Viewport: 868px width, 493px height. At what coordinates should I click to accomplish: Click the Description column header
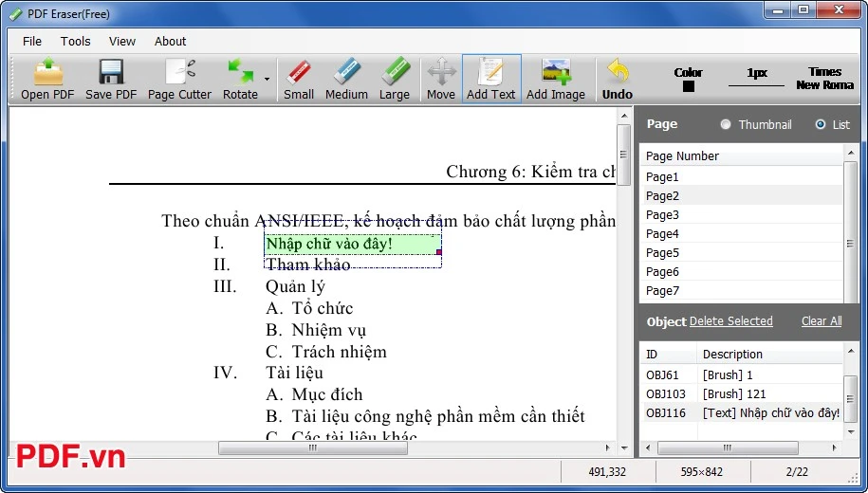770,355
